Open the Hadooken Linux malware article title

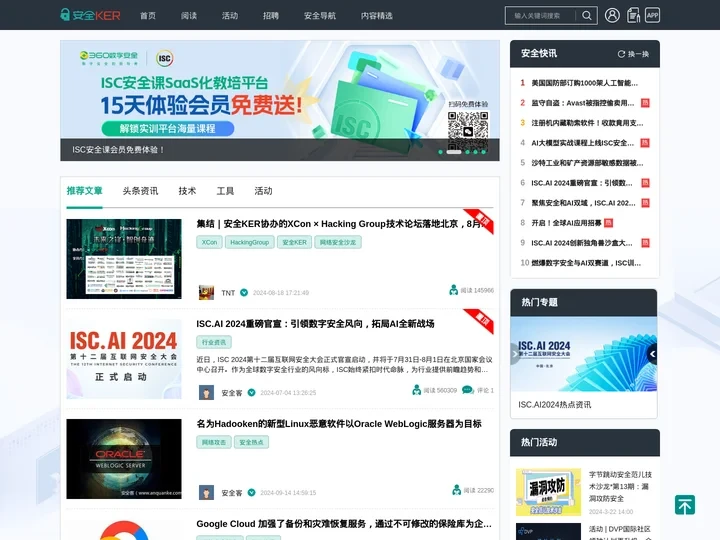(x=339, y=424)
